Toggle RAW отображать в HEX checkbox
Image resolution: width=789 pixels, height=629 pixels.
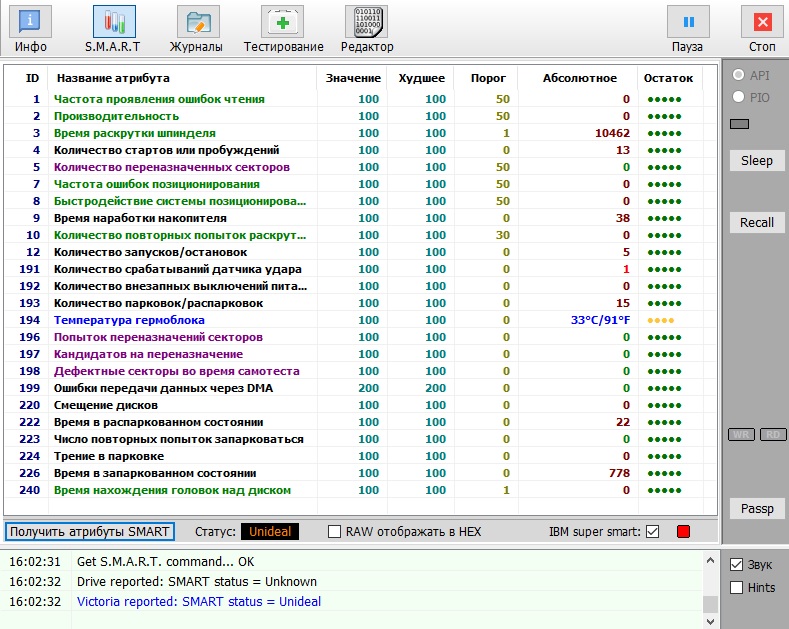point(334,532)
